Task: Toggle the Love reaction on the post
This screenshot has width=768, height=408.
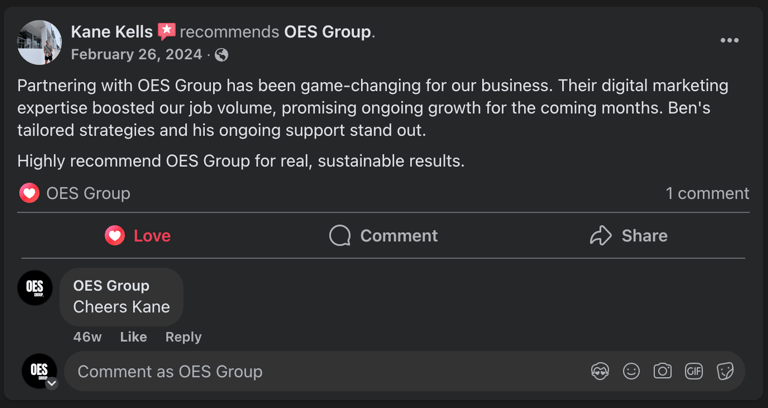Action: pos(138,236)
